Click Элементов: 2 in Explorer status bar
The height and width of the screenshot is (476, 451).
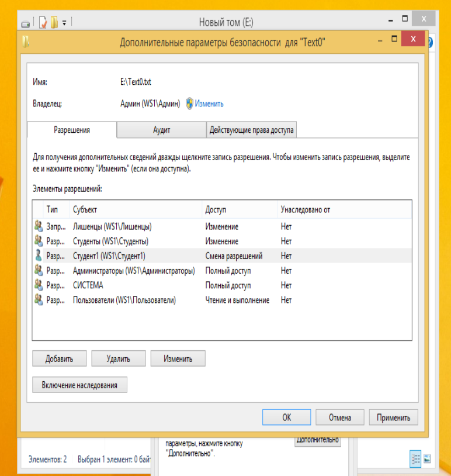[x=48, y=459]
